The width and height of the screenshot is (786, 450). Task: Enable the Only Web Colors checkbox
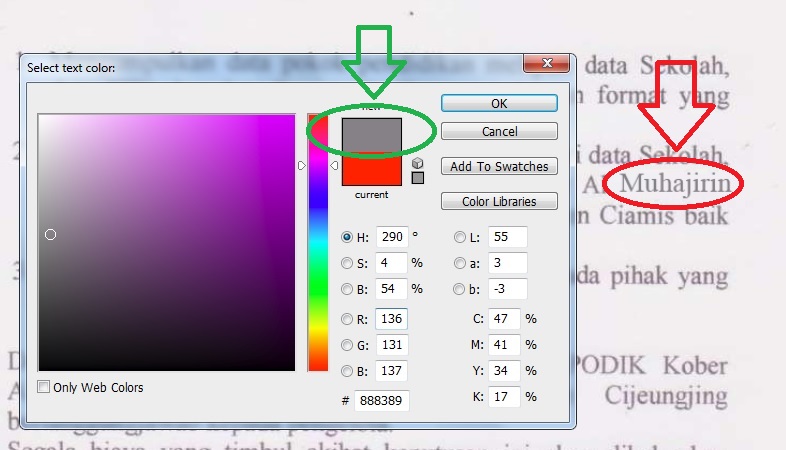[44, 387]
